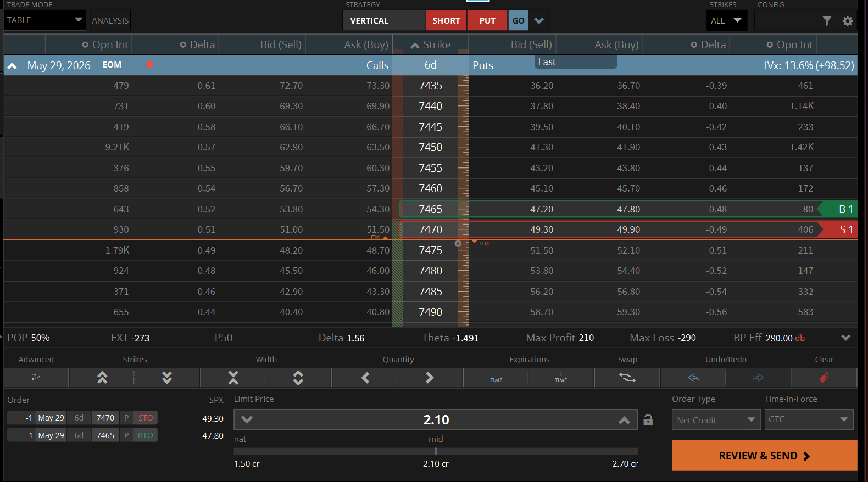The height and width of the screenshot is (482, 868).
Task: Click the GO strategy button
Action: [518, 21]
